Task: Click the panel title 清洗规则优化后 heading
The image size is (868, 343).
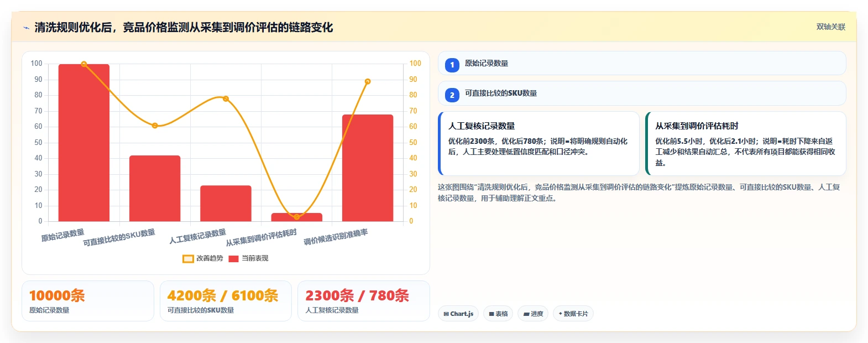Action: point(184,28)
